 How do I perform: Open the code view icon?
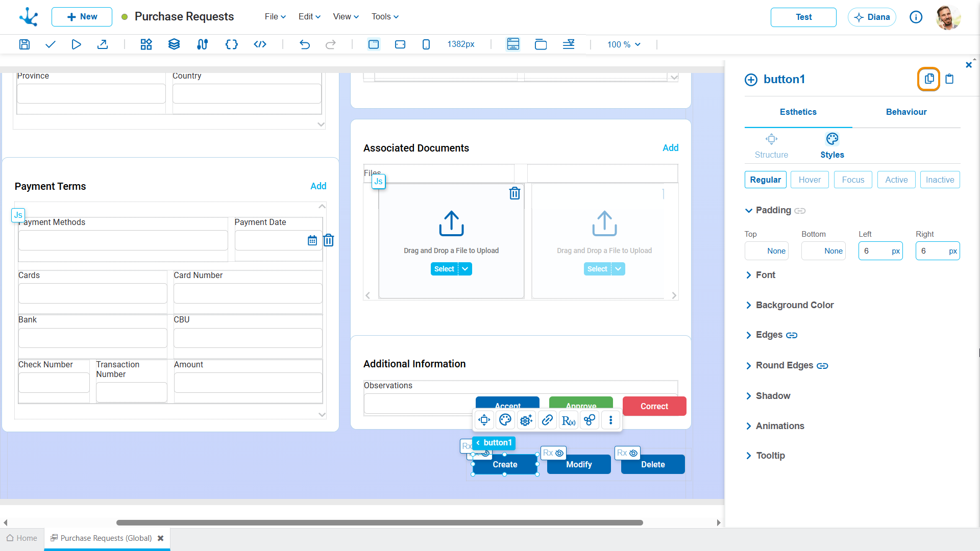pos(260,44)
